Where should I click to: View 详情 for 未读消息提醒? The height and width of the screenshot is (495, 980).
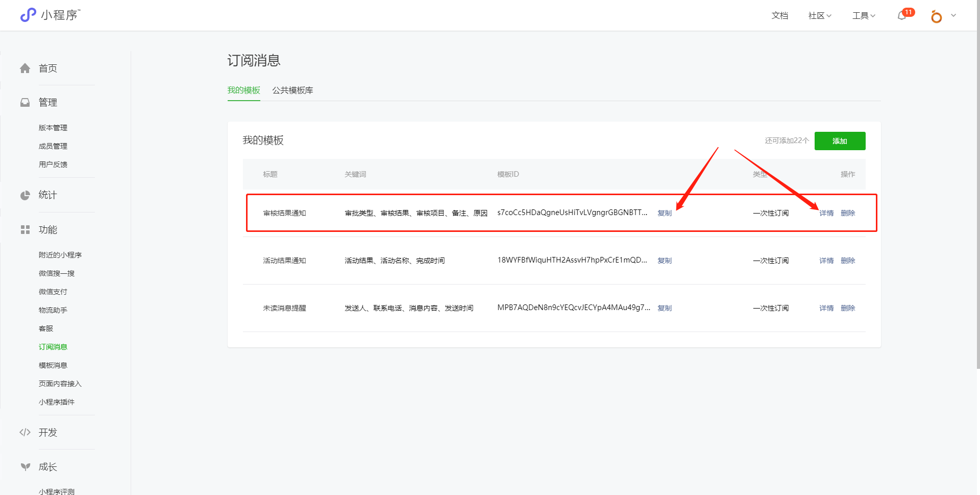pos(826,308)
